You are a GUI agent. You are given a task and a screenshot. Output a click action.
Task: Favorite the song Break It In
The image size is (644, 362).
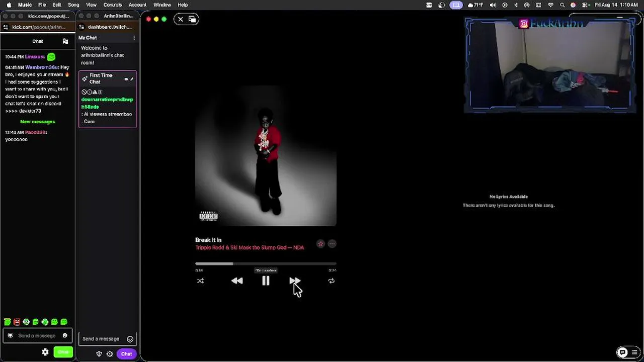(x=320, y=244)
